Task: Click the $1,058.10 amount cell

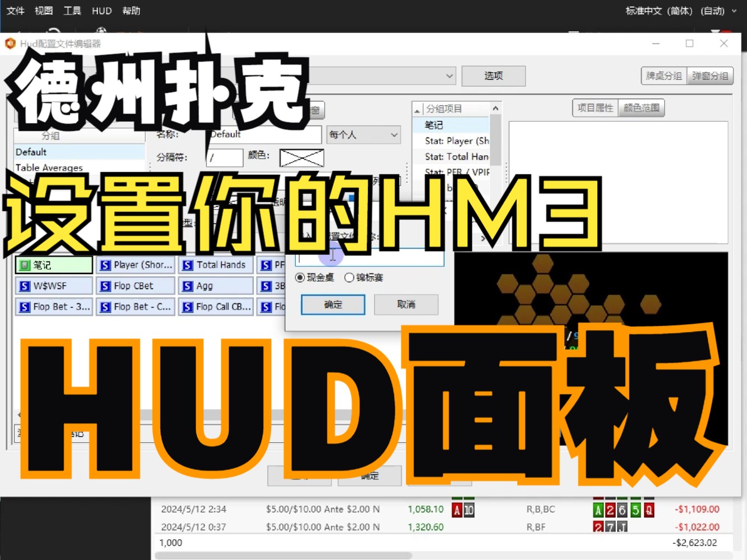Action: [425, 509]
